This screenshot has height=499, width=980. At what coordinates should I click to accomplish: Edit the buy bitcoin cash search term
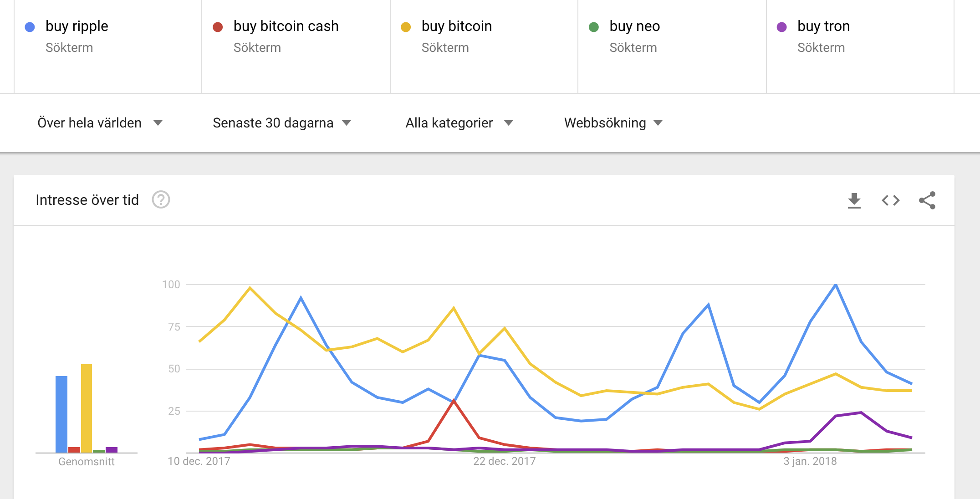286,26
